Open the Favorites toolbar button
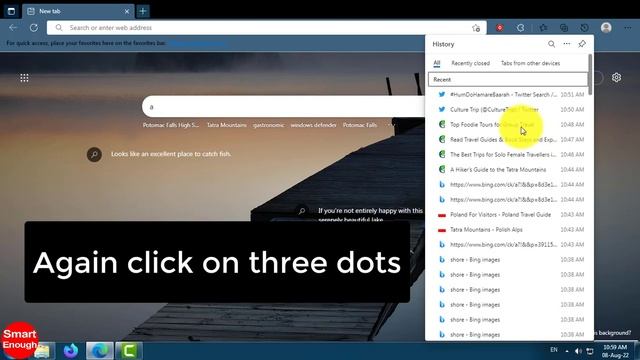Image resolution: width=640 pixels, height=360 pixels. pyautogui.click(x=543, y=28)
